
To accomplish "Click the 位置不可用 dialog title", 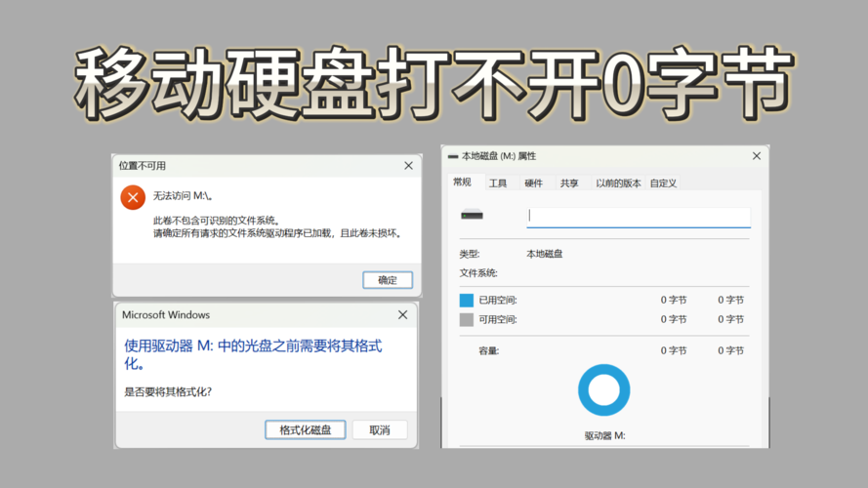I will coord(143,166).
